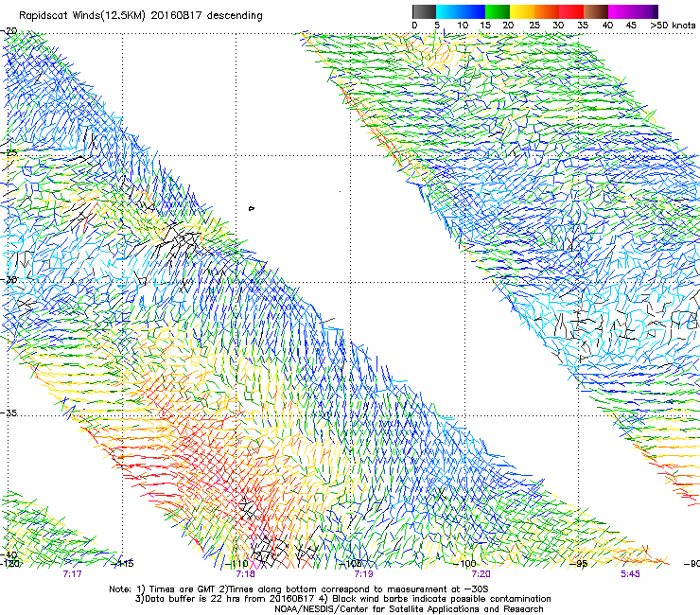The width and height of the screenshot is (700, 615).
Task: Click the small island outline near -110 longitude
Action: click(252, 208)
